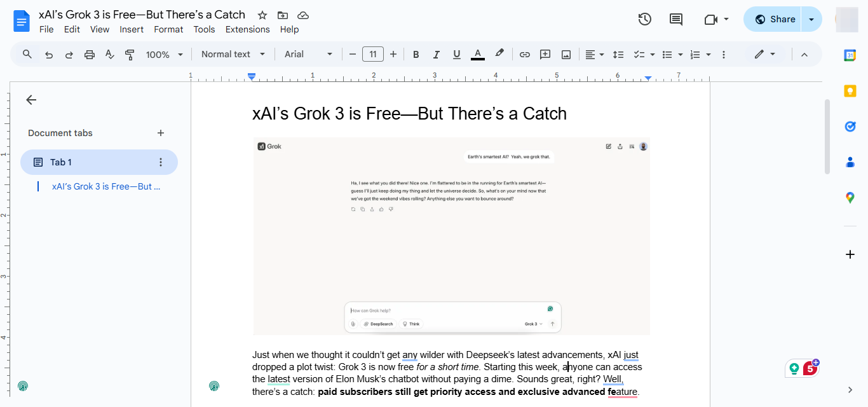Open line and paragraph spacing

click(x=618, y=55)
